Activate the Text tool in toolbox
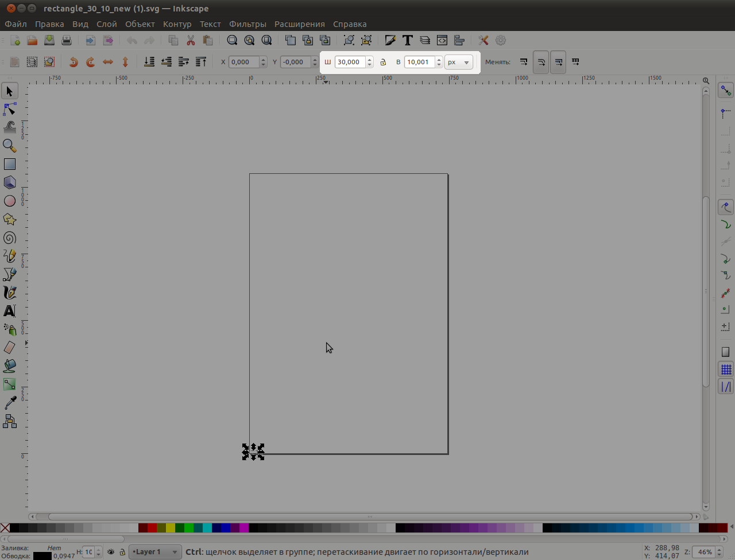Viewport: 735px width, 560px height. pos(10,311)
